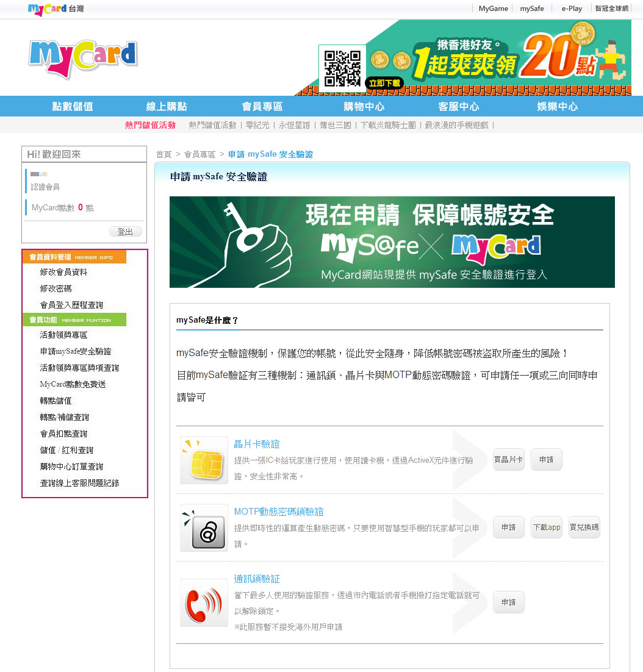
Task: Open 會員登入歷程查詢 in sidebar
Action: pyautogui.click(x=71, y=305)
